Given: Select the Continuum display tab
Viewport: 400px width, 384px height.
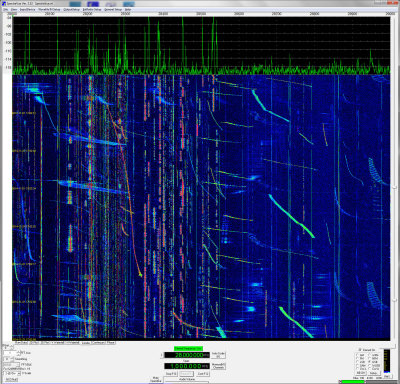Looking at the screenshot, I should tap(98, 342).
